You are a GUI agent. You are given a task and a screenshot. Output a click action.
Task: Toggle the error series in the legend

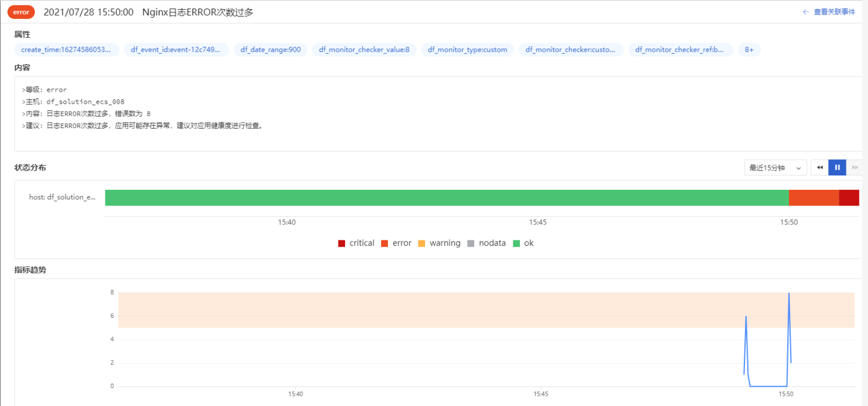[x=396, y=243]
